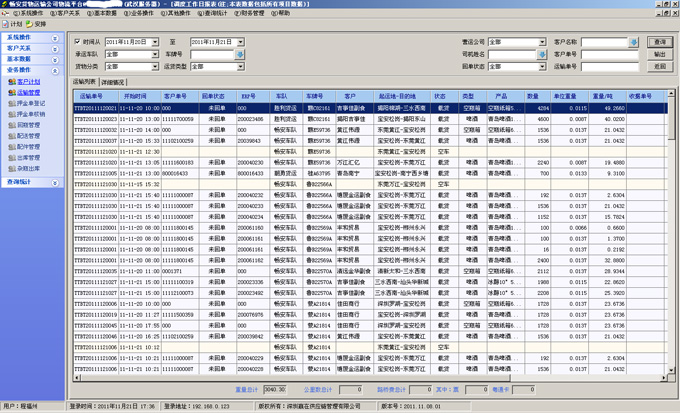Click the blue arrow lookup beside 车牌号

pyautogui.click(x=239, y=54)
